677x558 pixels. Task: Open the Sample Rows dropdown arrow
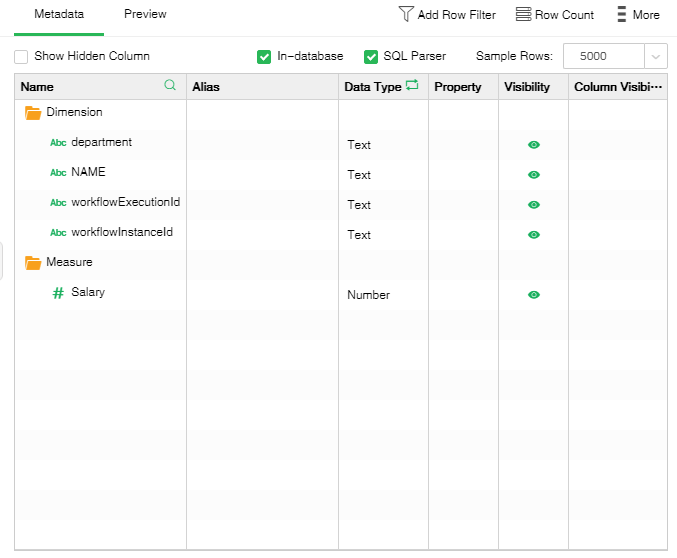pyautogui.click(x=656, y=57)
